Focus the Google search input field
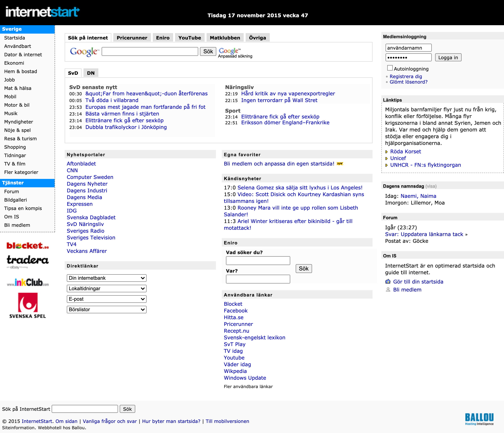 [x=150, y=51]
